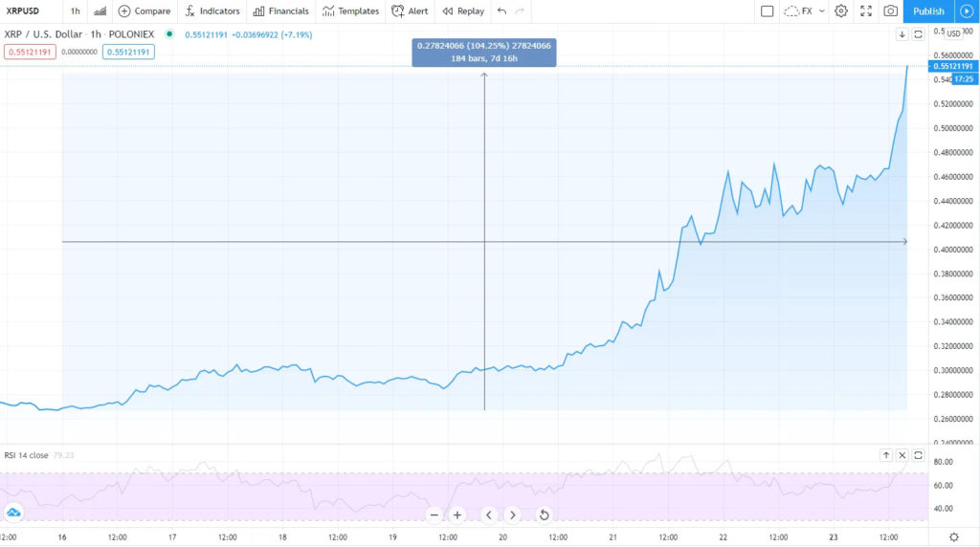
Task: Open the Financials menu
Action: tap(281, 11)
